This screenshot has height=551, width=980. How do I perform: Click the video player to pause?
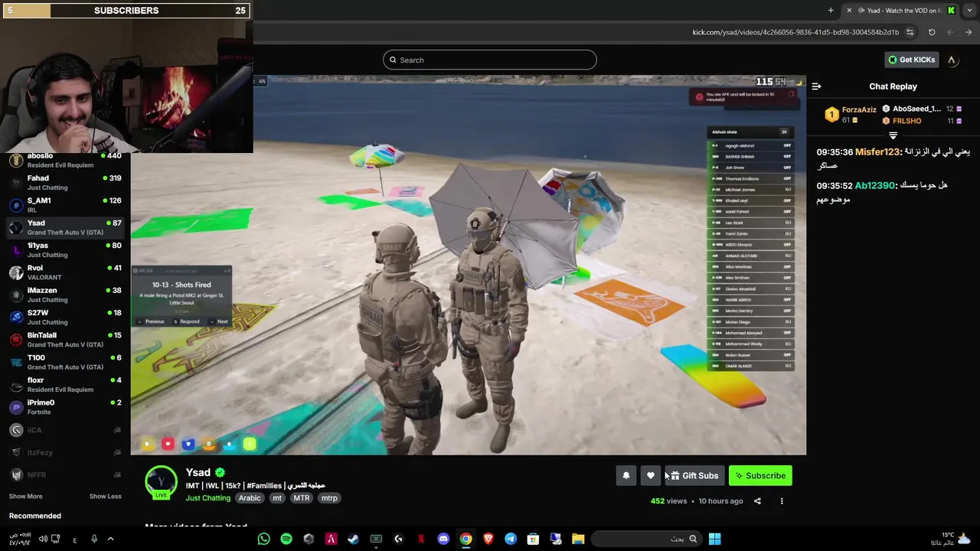[x=469, y=265]
